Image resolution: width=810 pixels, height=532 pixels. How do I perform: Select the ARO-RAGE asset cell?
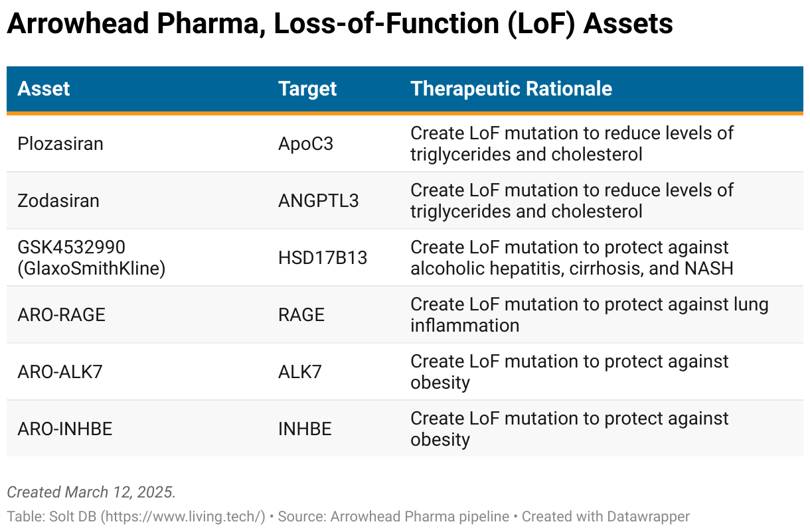click(62, 315)
